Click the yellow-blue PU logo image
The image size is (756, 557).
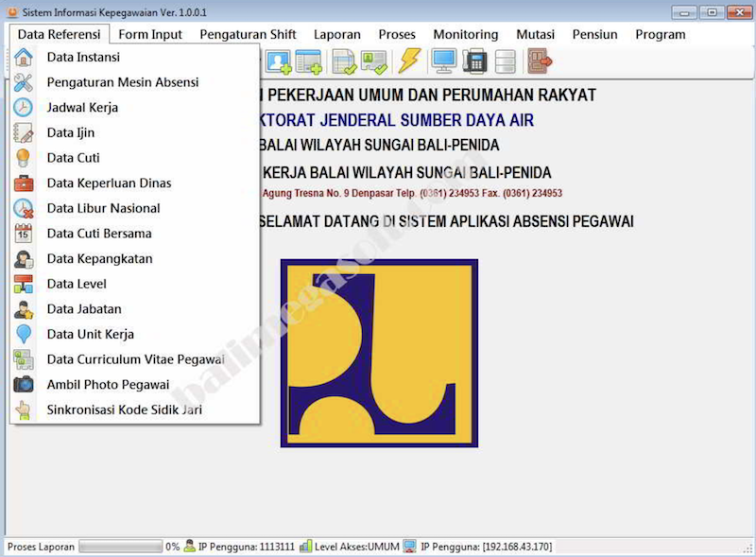pyautogui.click(x=379, y=353)
